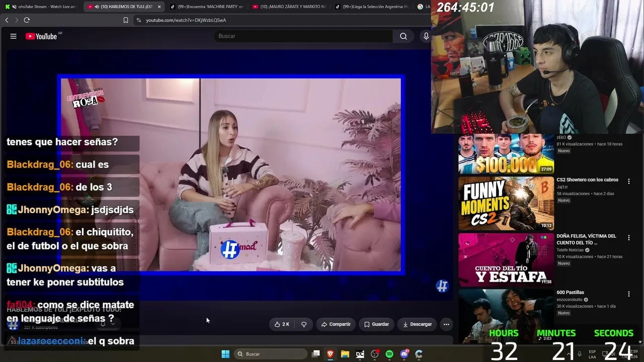Image resolution: width=644 pixels, height=362 pixels.
Task: Visit the Telefe Noticias channel
Action: [570, 250]
